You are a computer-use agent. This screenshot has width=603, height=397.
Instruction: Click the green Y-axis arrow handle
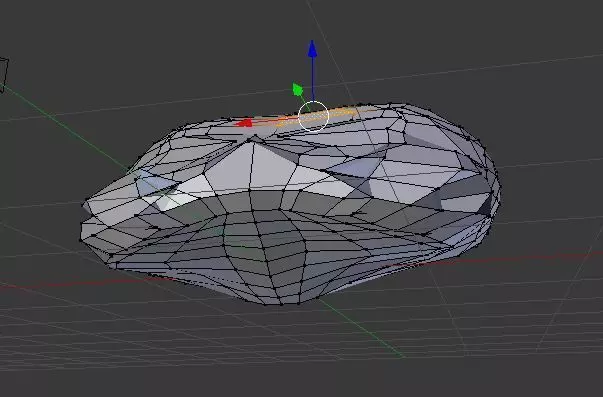click(x=298, y=90)
